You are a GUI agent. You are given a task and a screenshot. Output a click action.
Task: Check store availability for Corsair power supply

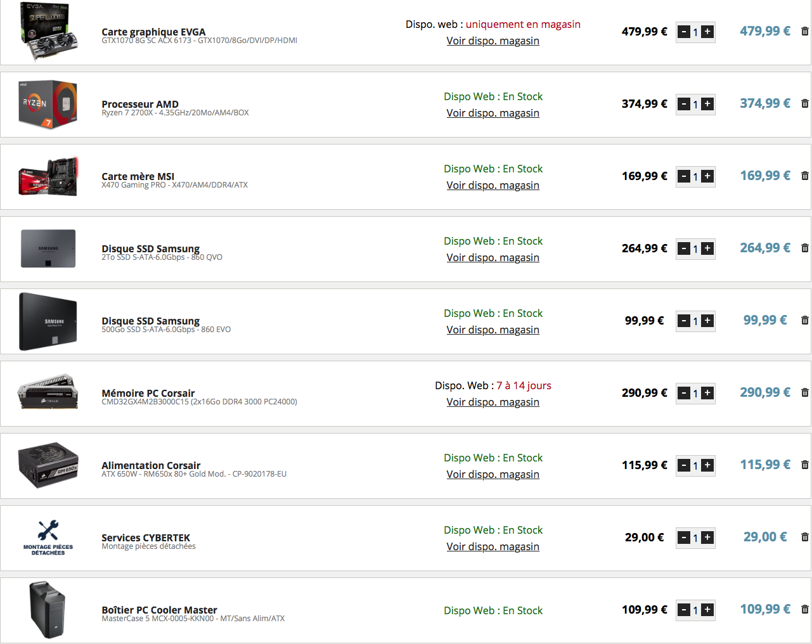[493, 474]
